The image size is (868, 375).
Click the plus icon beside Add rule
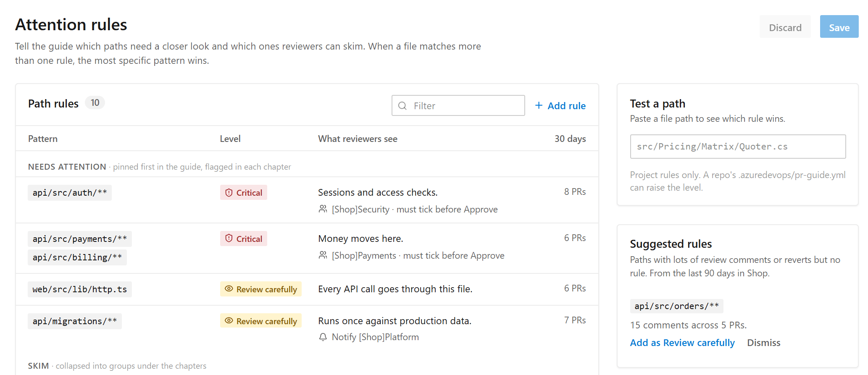click(539, 105)
